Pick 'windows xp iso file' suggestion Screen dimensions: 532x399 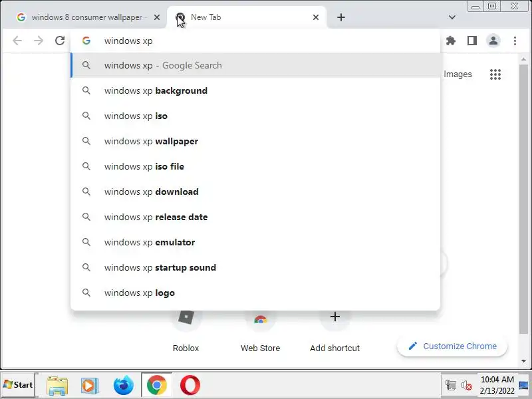point(255,167)
